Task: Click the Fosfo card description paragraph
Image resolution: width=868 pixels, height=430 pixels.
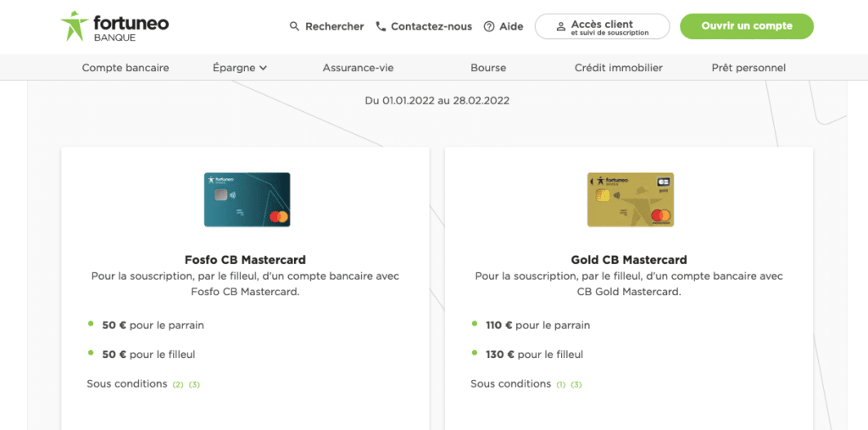Action: pos(245,284)
